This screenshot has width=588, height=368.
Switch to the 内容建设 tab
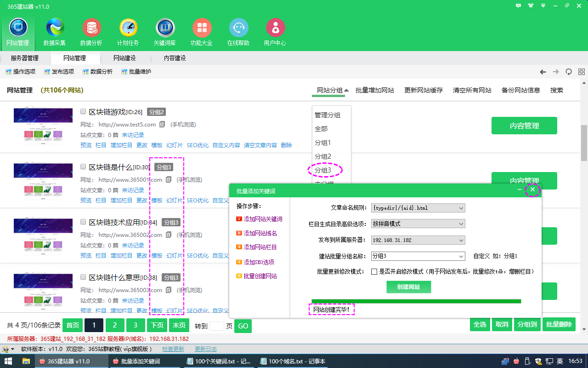(175, 58)
